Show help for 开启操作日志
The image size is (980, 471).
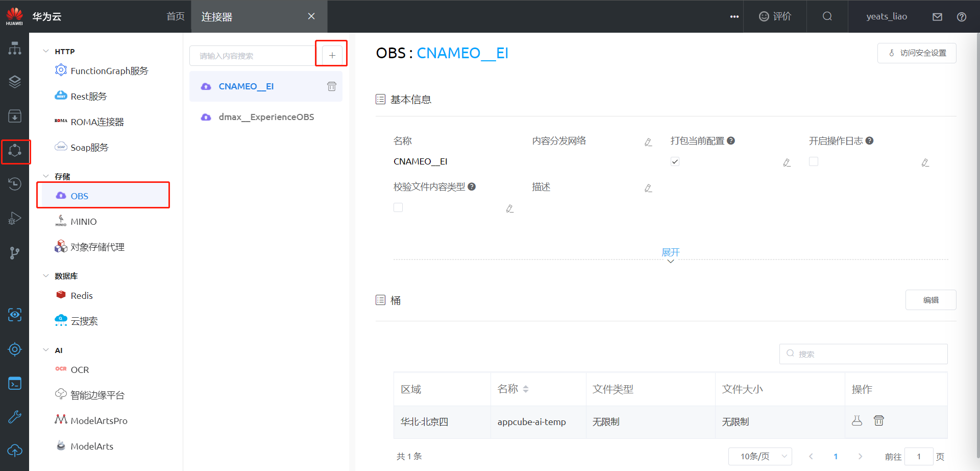[x=870, y=140]
